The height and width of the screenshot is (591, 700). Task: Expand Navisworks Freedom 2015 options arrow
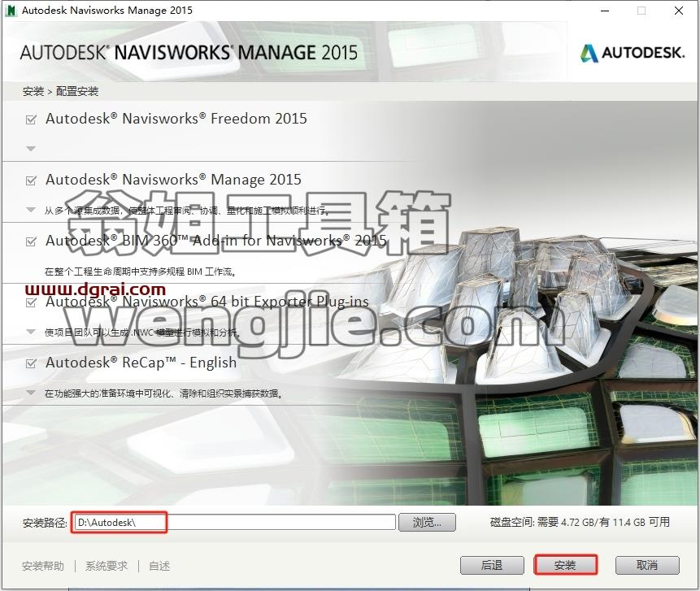coord(31,148)
